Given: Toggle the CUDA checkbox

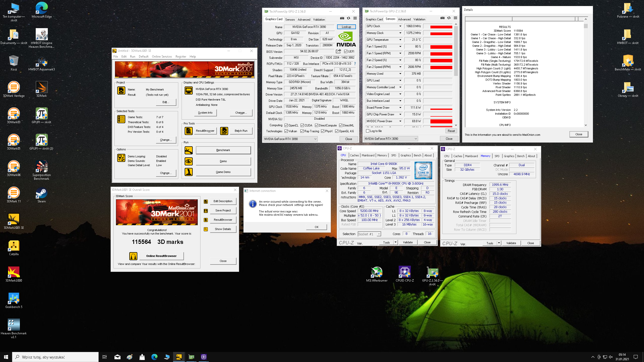Looking at the screenshot, I should pyautogui.click(x=302, y=125).
